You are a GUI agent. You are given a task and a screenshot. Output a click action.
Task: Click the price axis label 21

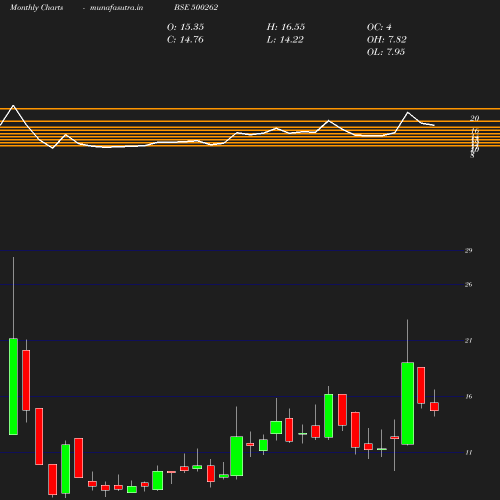(468, 341)
